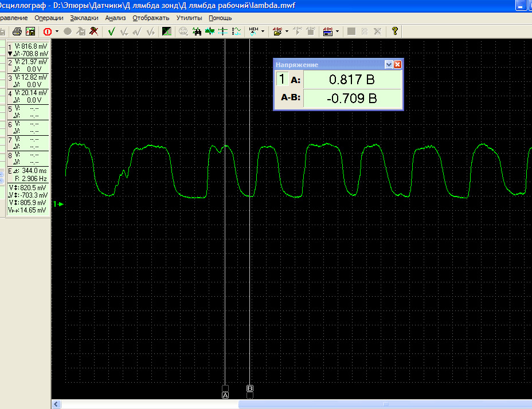Click the gray magnifier zoom icon

click(183, 32)
